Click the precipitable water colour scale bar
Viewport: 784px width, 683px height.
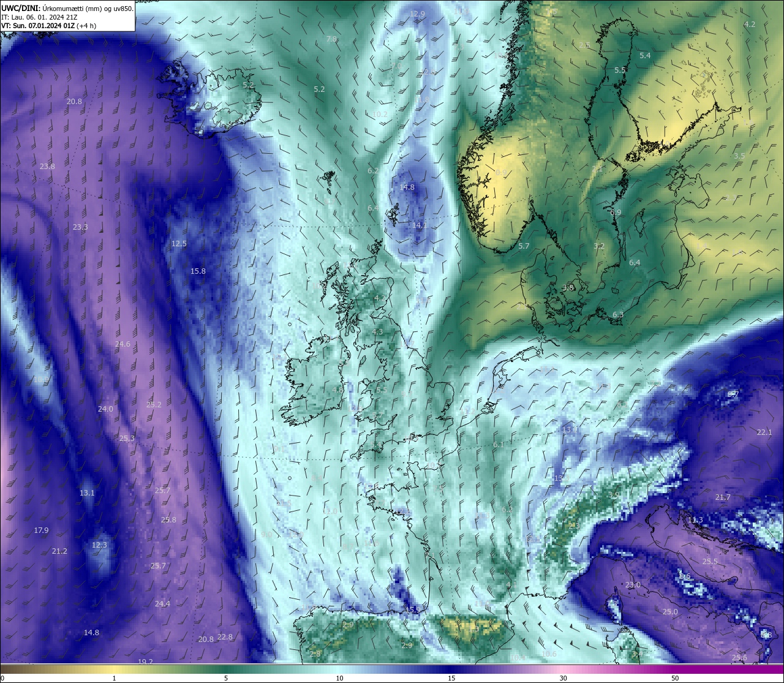click(x=392, y=669)
